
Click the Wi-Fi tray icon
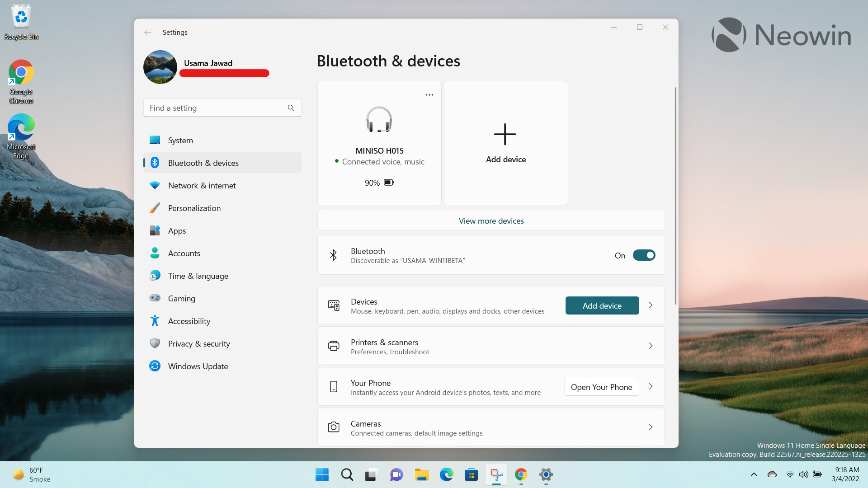[790, 474]
